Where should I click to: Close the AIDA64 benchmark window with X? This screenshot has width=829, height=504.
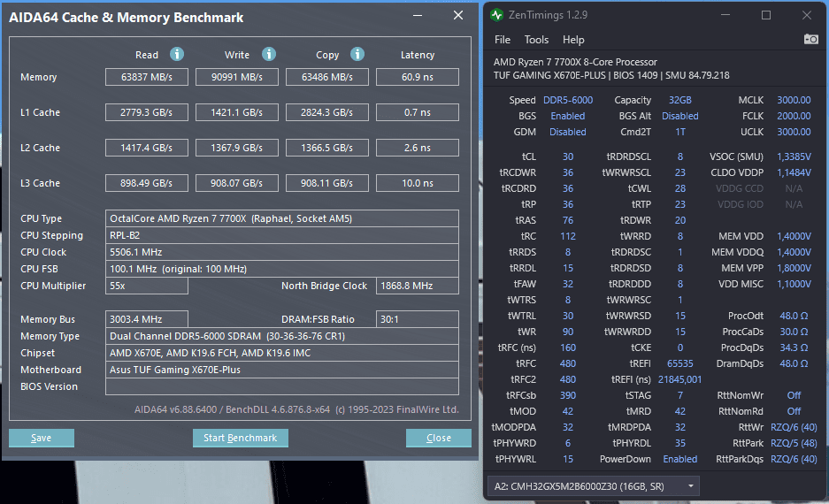coord(458,15)
